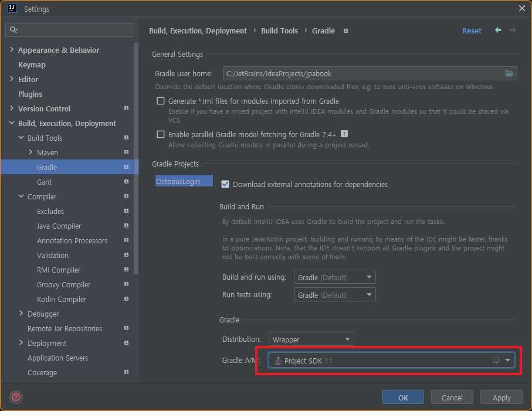
Task: Expand the Deployment node
Action: coord(21,343)
